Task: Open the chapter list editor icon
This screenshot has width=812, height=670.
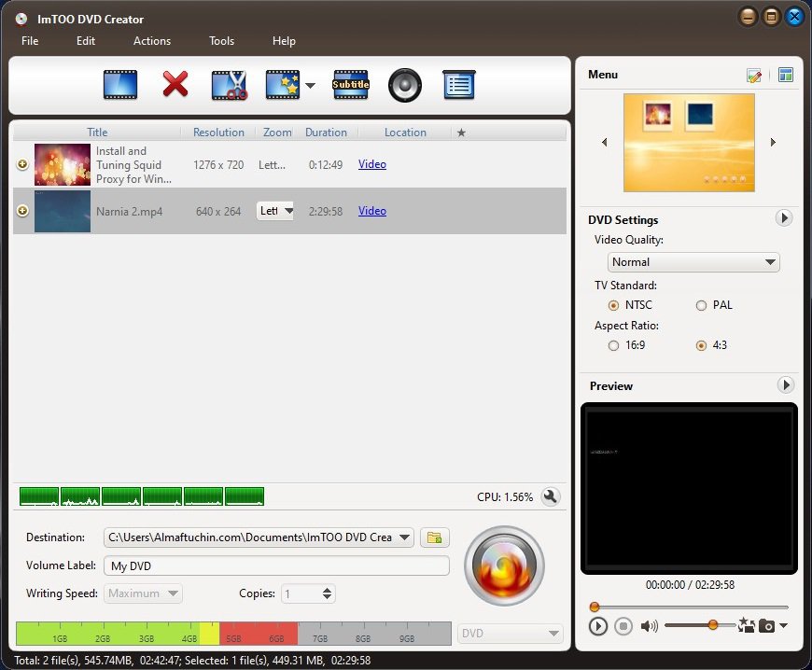Action: (458, 84)
